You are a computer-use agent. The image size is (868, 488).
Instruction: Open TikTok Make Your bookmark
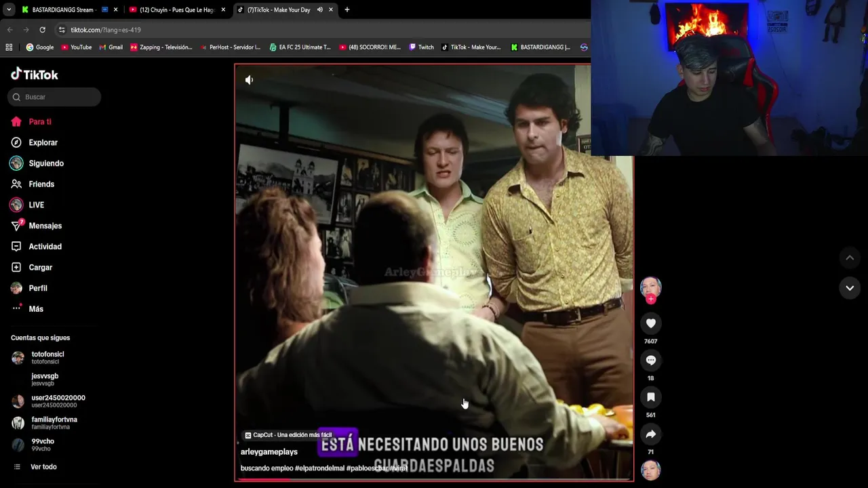point(471,47)
